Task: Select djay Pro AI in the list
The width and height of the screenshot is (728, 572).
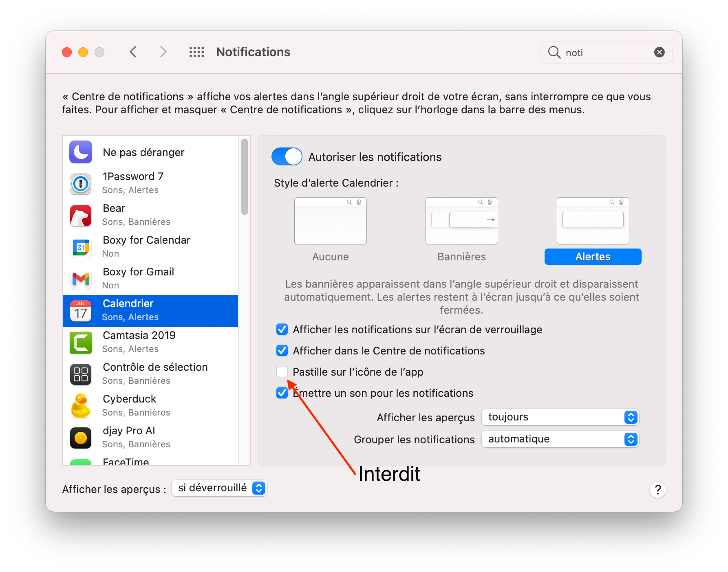Action: [150, 438]
